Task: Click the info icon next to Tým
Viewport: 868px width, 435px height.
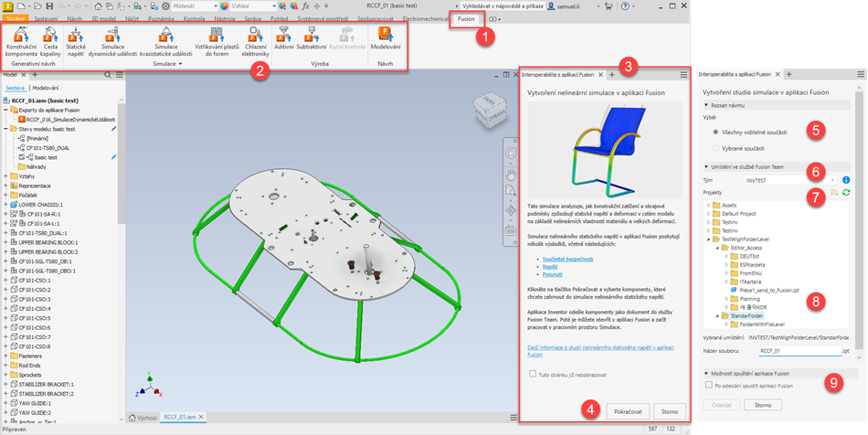Action: (x=846, y=180)
